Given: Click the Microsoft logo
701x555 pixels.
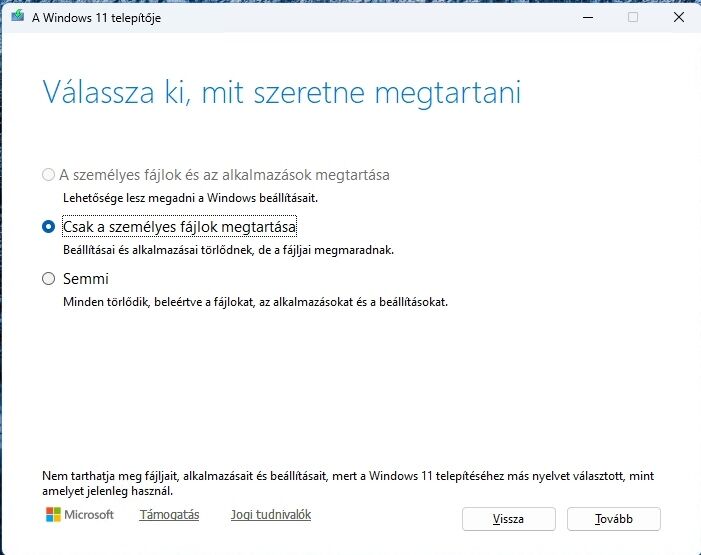Looking at the screenshot, I should tap(80, 515).
